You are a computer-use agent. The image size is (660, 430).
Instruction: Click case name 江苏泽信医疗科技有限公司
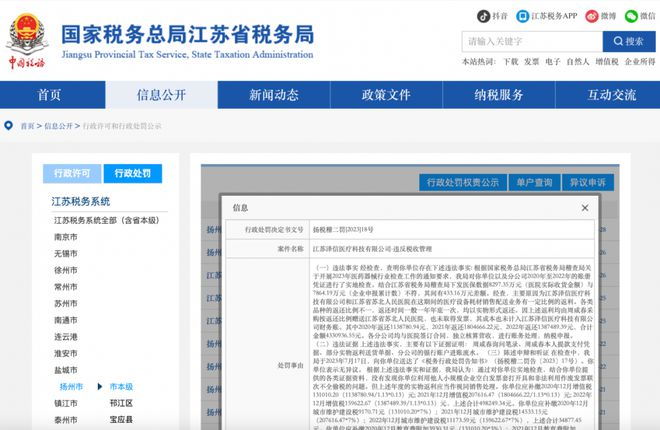(352, 249)
